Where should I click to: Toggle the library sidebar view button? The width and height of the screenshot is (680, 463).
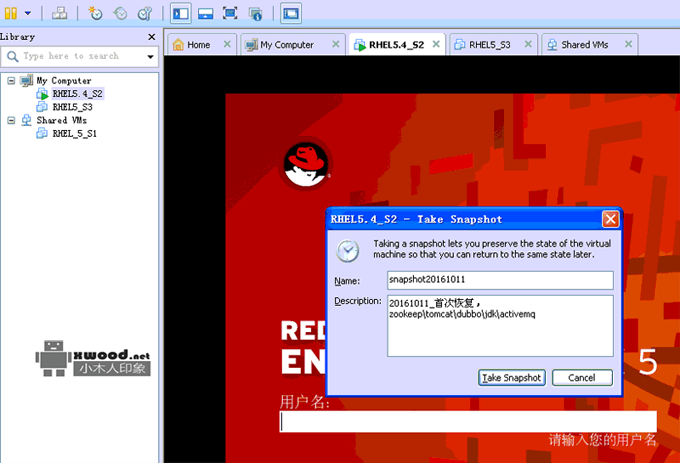point(180,13)
